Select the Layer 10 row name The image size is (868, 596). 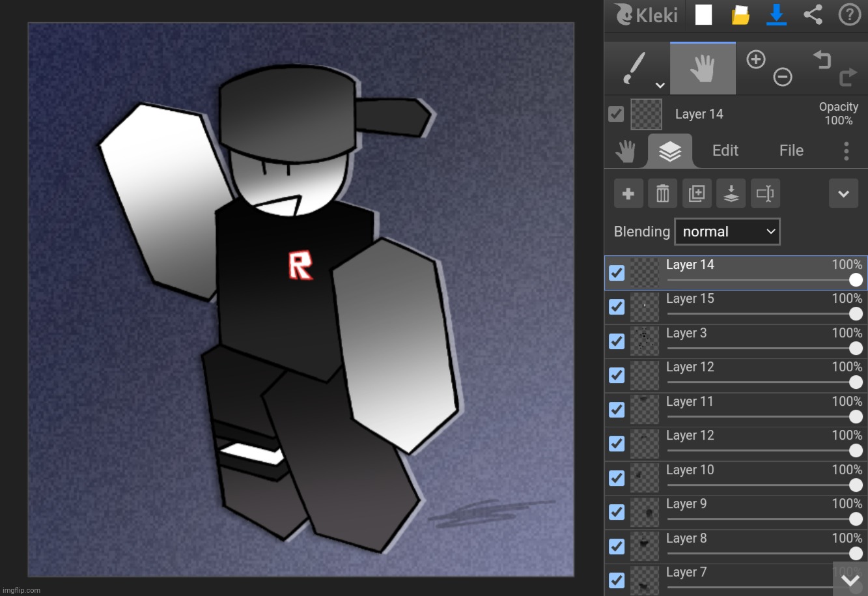(690, 470)
